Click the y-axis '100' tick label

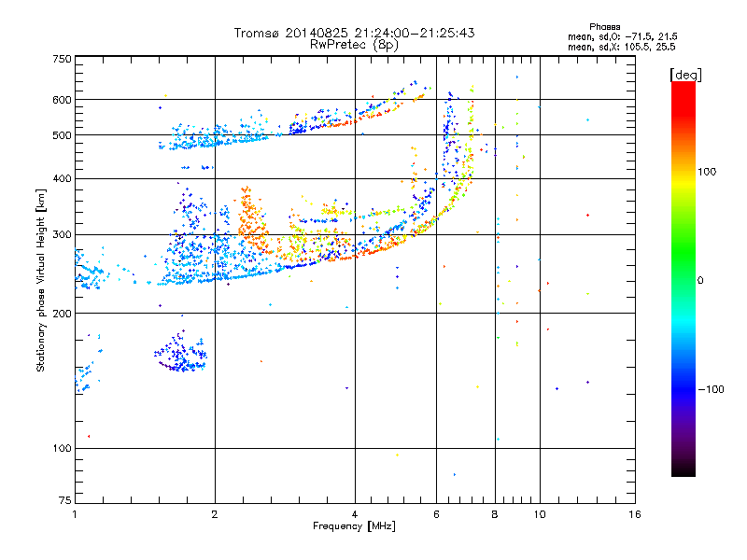pyautogui.click(x=63, y=448)
